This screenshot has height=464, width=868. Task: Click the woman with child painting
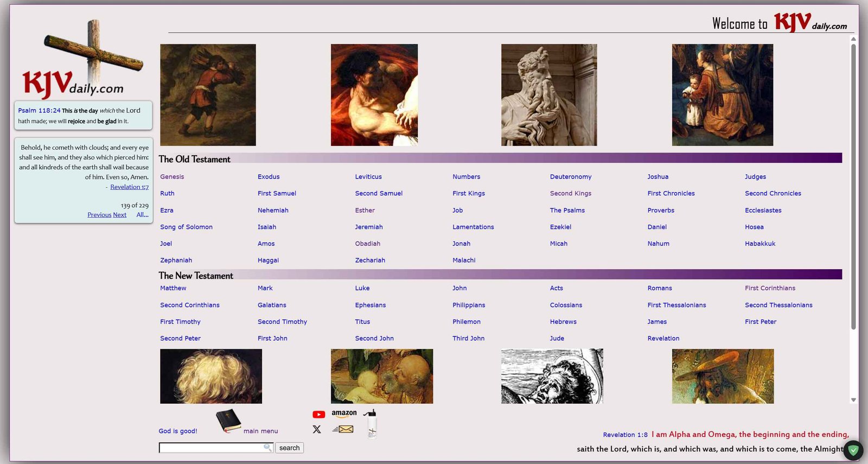click(x=723, y=95)
